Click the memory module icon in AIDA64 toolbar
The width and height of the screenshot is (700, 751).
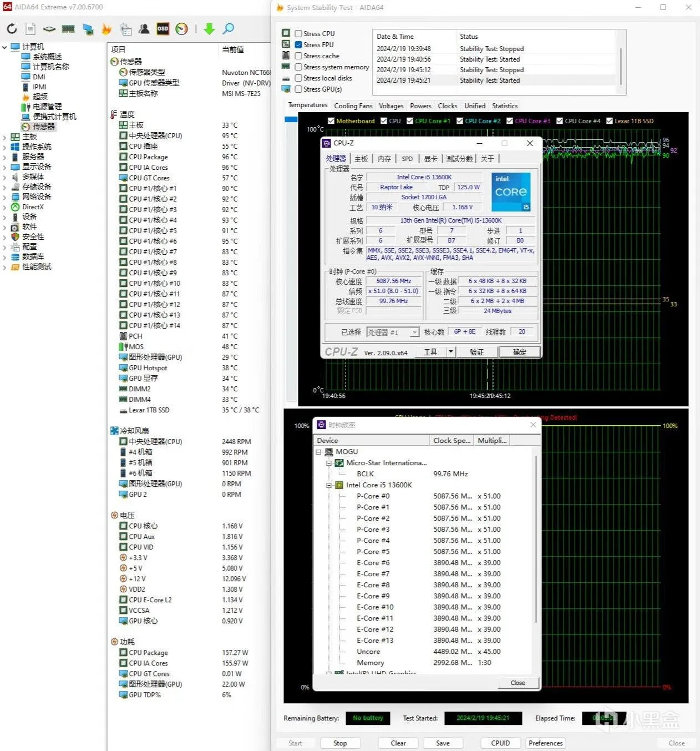click(x=68, y=29)
